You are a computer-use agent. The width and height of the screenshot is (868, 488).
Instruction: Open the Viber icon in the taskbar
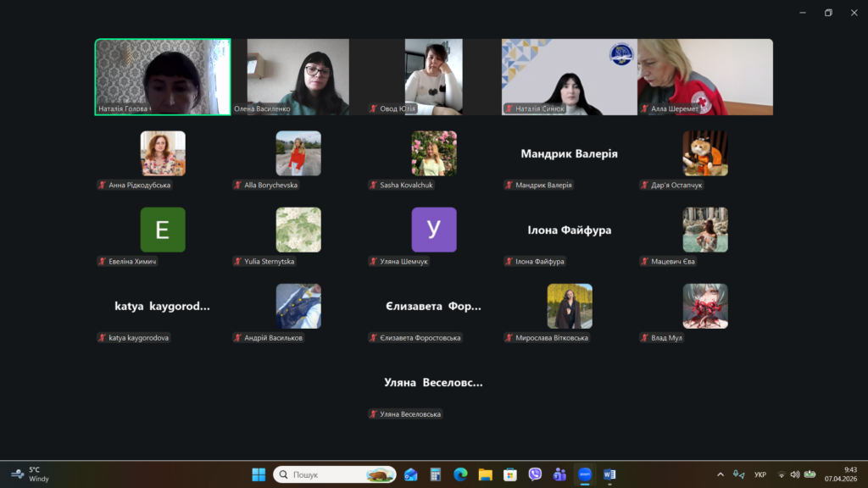click(535, 474)
